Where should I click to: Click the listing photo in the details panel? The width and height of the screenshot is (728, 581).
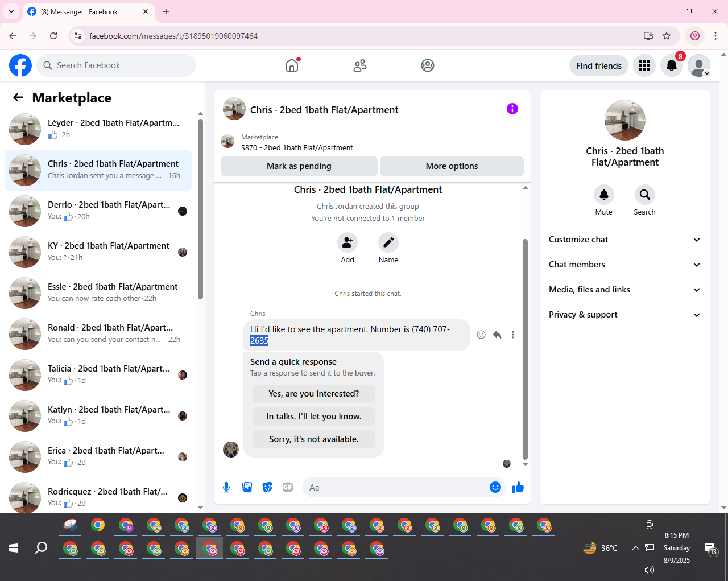coord(625,120)
